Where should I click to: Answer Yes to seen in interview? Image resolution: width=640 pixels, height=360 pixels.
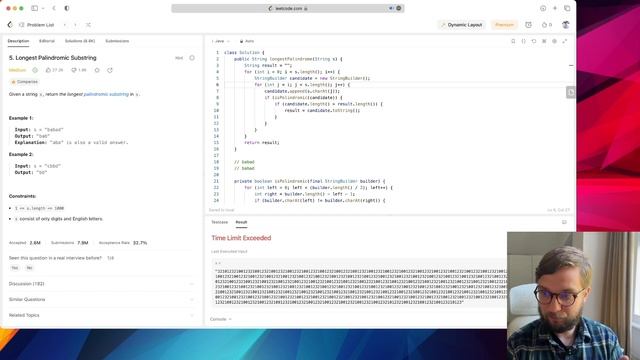pyautogui.click(x=15, y=268)
